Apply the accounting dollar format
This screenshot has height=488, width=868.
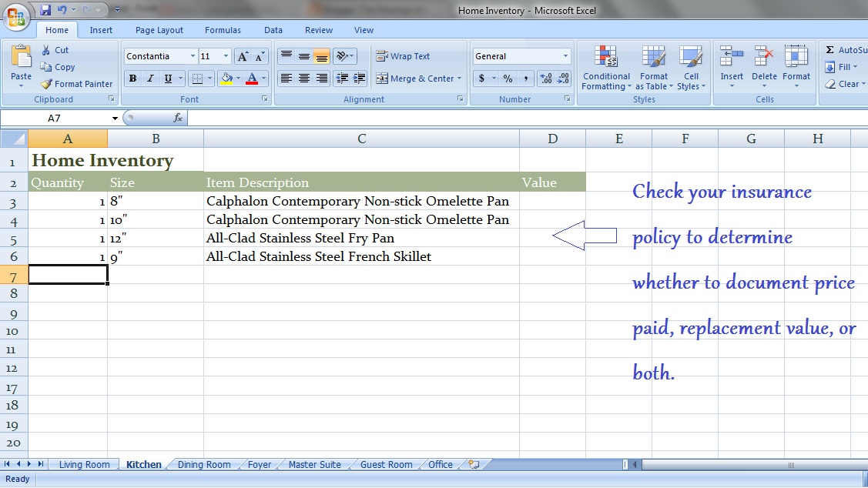481,79
